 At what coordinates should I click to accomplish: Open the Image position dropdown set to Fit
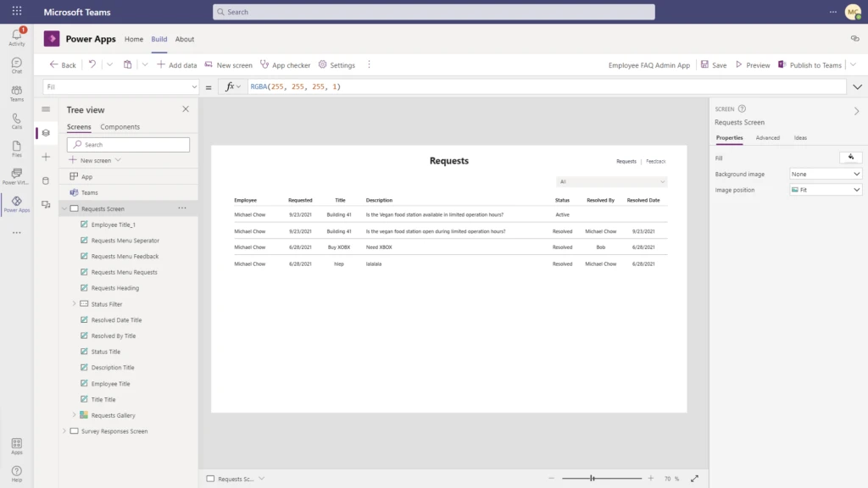(824, 188)
